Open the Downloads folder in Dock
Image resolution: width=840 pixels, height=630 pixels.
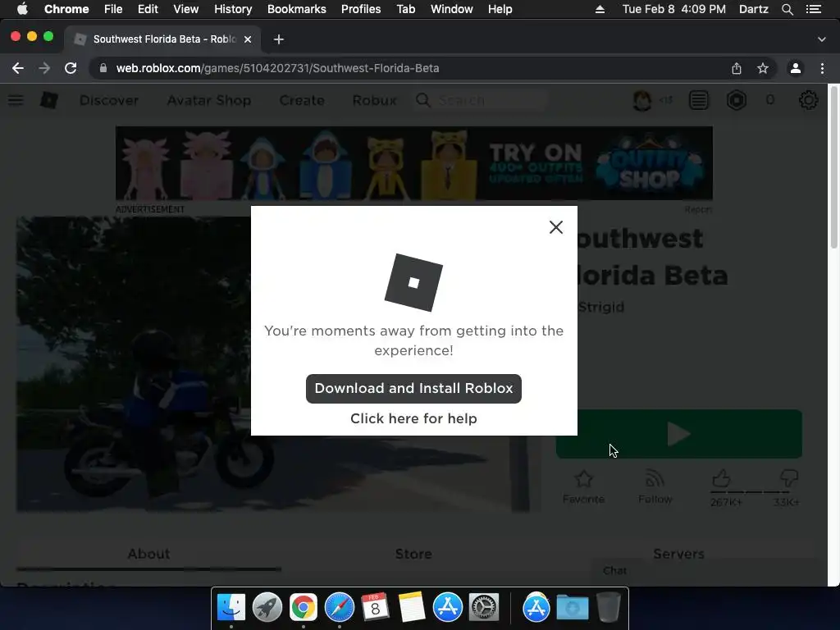tap(572, 607)
